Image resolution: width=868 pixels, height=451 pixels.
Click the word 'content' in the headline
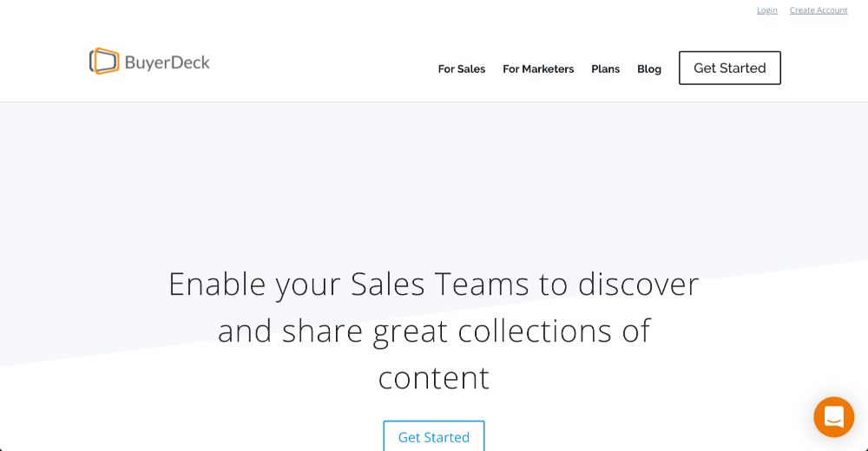(433, 378)
